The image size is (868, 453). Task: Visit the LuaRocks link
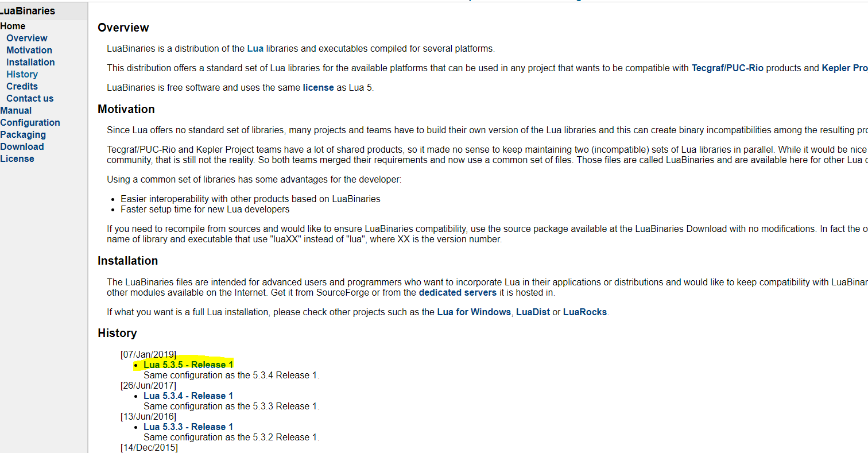tap(584, 312)
